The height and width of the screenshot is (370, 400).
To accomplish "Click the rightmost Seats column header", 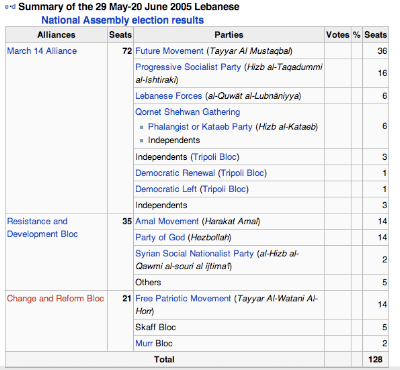I will coord(376,35).
